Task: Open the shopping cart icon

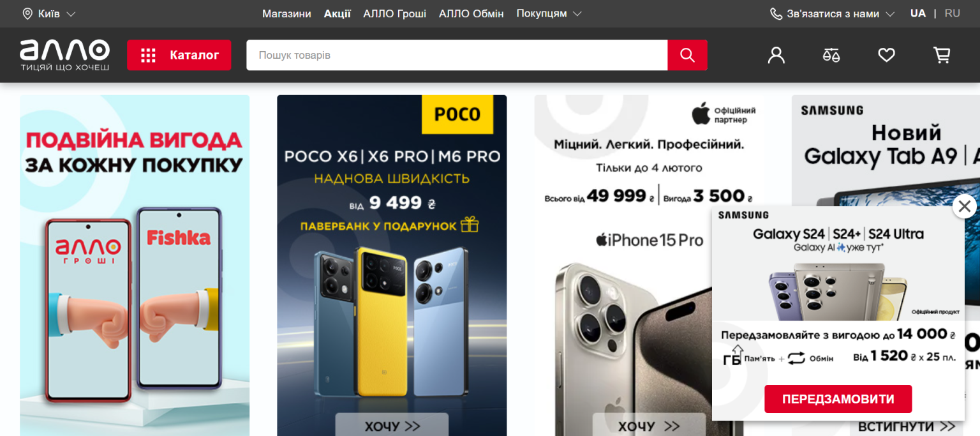Action: (942, 56)
